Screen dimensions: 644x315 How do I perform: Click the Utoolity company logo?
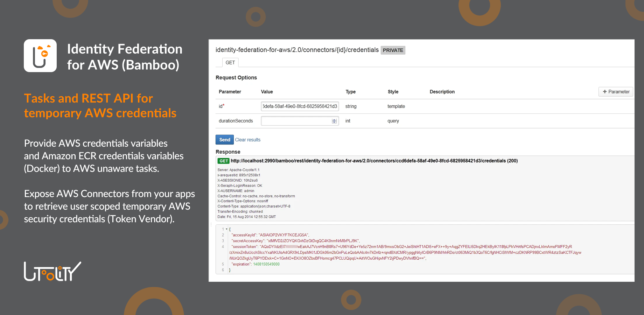click(x=52, y=271)
